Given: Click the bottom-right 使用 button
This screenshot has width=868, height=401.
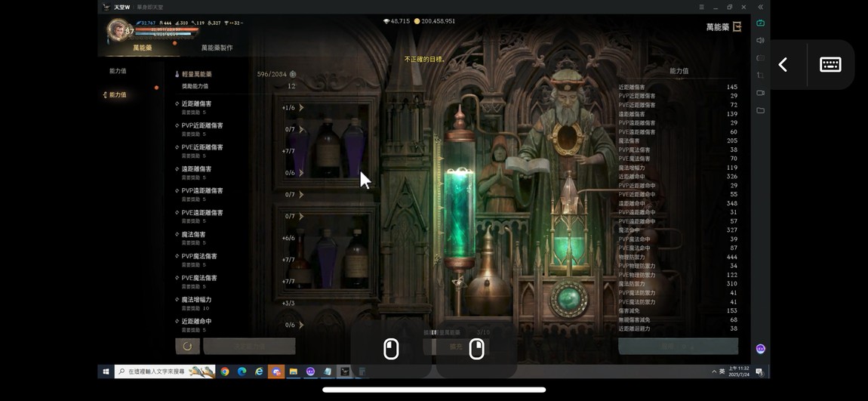Looking at the screenshot, I should point(678,346).
